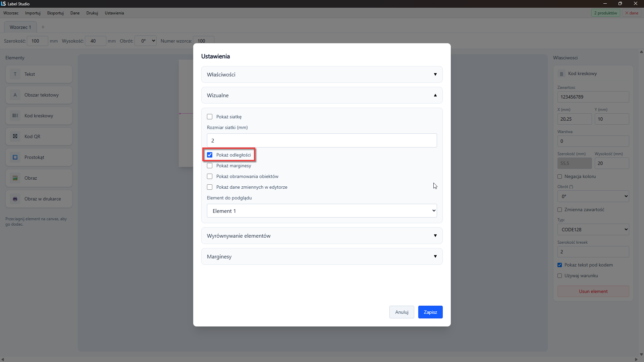Viewport: 644px width, 362px height.
Task: Add a new template tab with plus
Action: click(x=43, y=27)
